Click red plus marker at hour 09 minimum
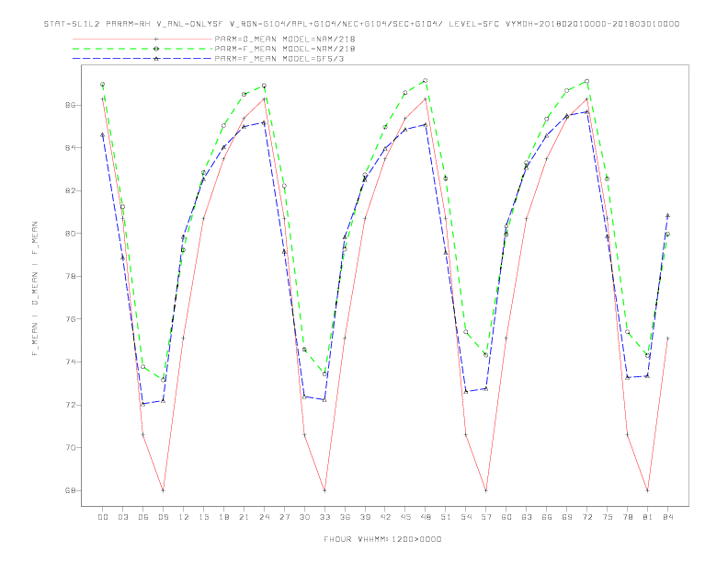 click(163, 490)
